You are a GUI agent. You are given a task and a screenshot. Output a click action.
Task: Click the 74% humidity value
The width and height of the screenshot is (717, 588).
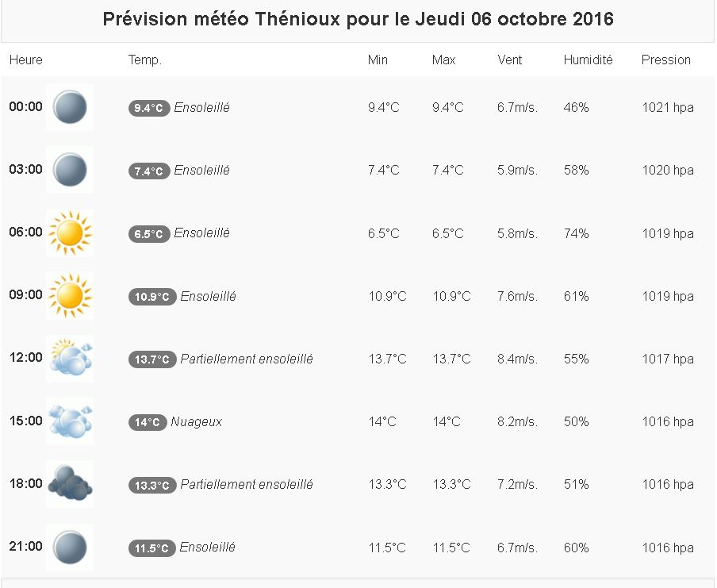pos(576,233)
